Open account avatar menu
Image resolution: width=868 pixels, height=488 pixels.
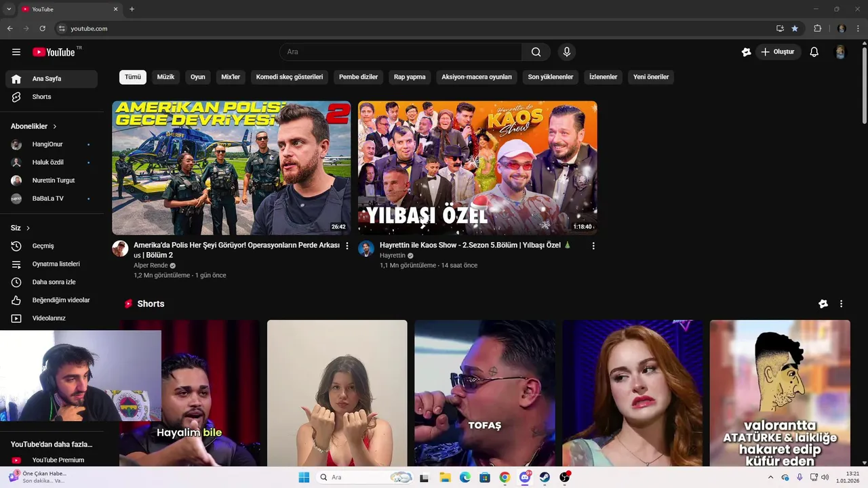pyautogui.click(x=840, y=52)
